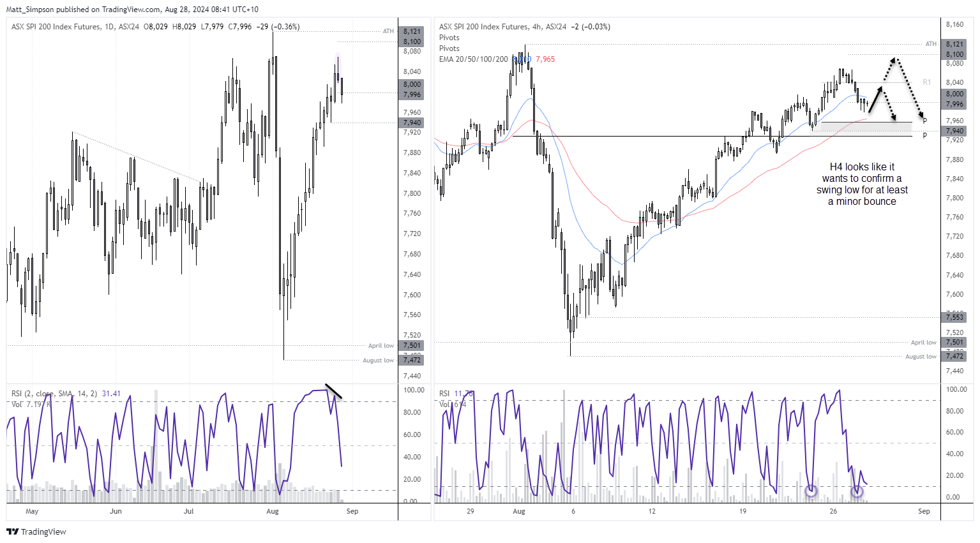Click the 7,501 price tag on 4h chart
This screenshot has height=543, width=980.
pos(954,342)
